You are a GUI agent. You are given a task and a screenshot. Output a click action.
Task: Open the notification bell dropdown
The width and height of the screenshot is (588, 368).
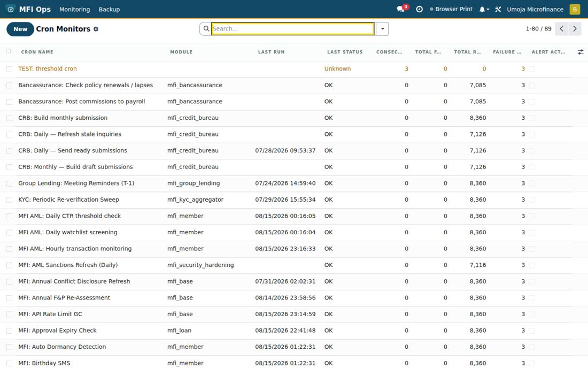click(x=484, y=10)
